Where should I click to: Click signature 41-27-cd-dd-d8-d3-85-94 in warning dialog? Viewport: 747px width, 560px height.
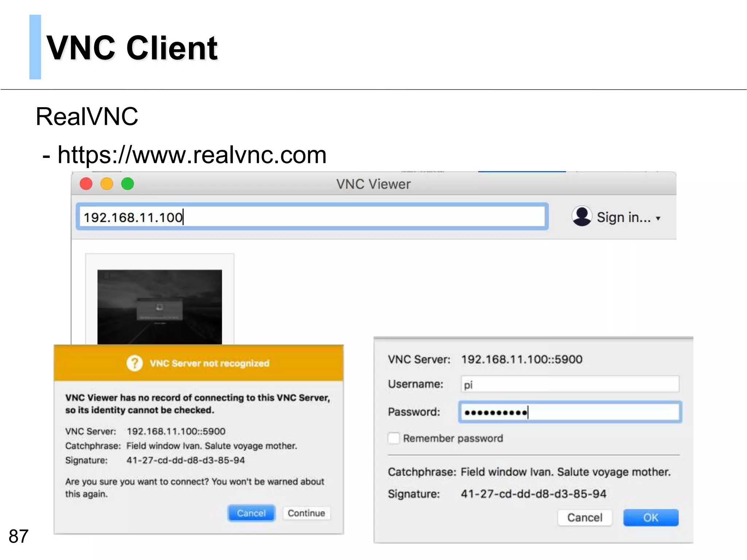click(186, 460)
